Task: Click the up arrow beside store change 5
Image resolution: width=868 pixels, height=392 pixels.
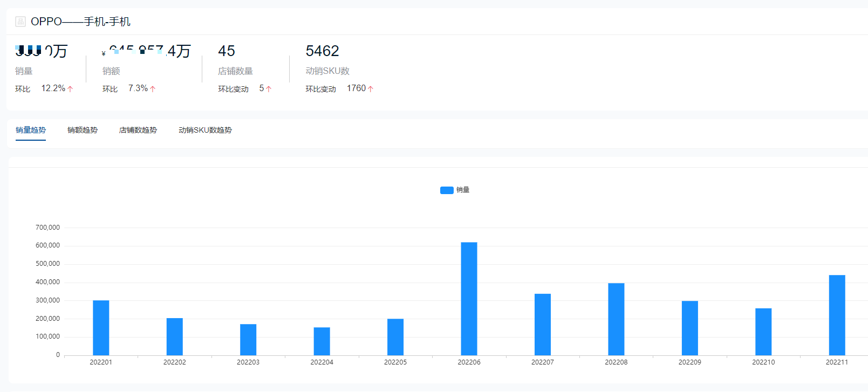Action: (269, 89)
